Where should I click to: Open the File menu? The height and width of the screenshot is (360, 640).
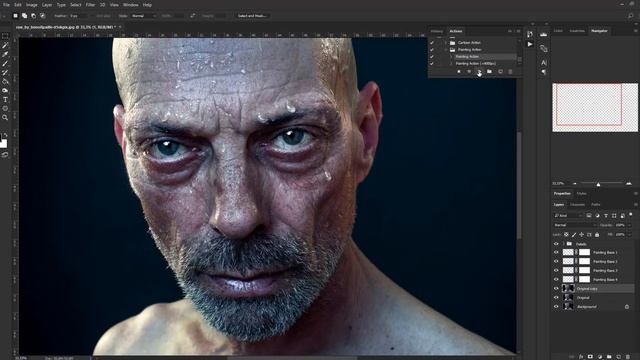click(6, 5)
